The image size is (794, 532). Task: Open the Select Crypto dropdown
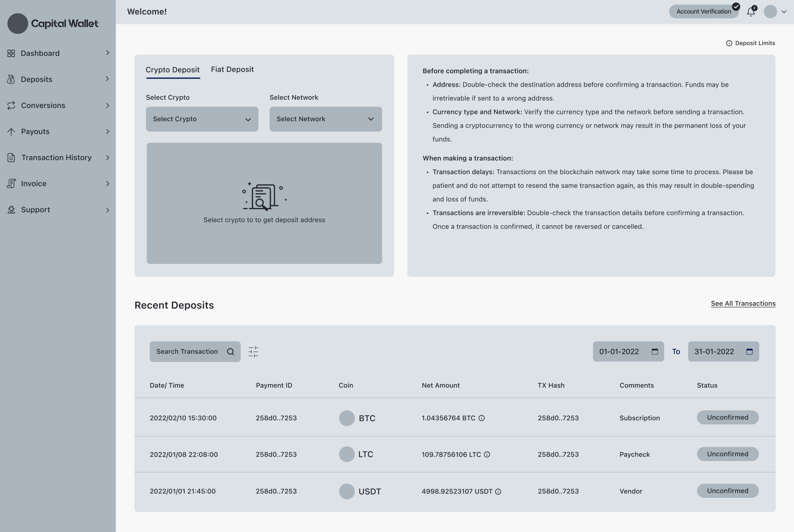[x=202, y=119]
